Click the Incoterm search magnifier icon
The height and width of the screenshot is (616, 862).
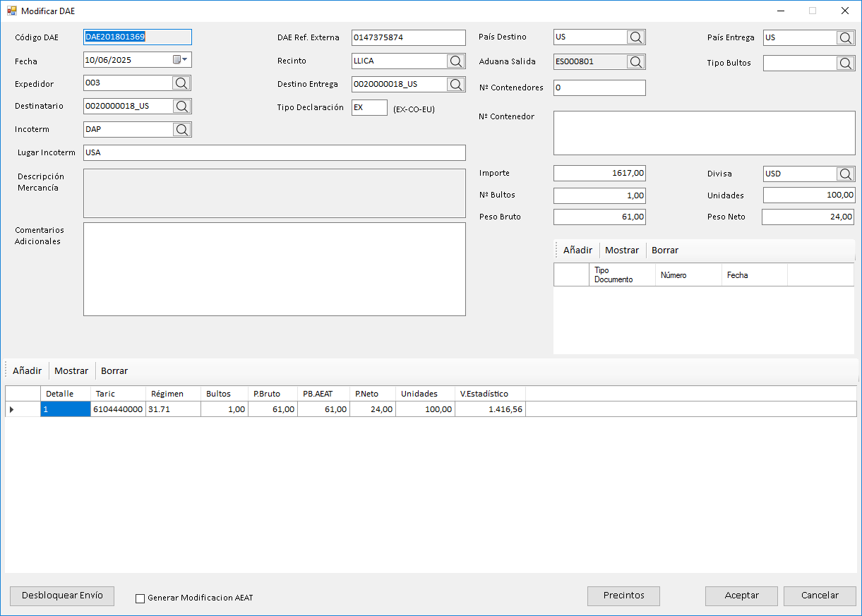[181, 130]
